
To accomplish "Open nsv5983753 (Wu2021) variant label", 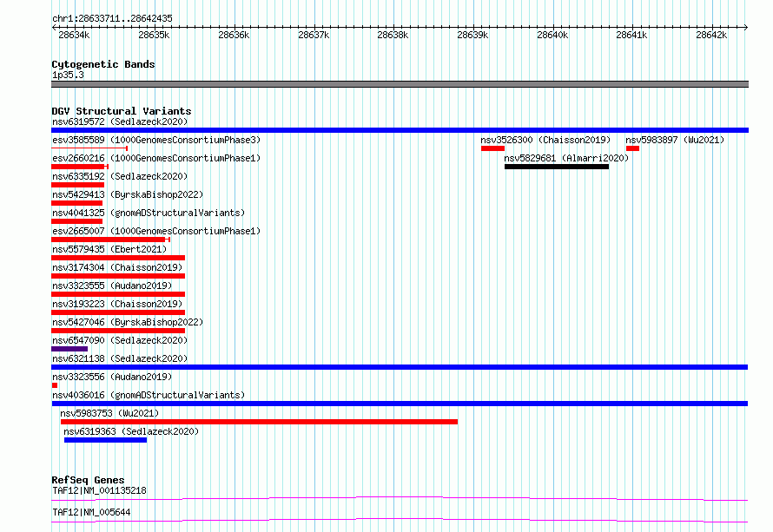I will pos(109,413).
